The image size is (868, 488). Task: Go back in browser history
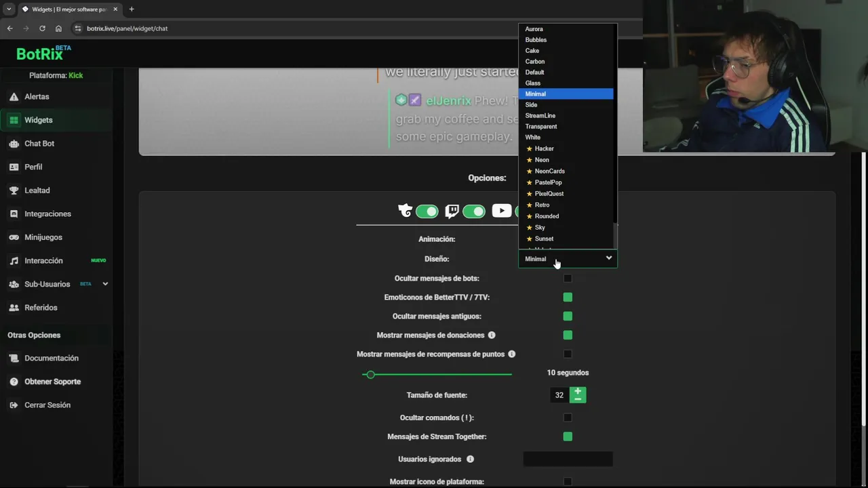[9, 28]
